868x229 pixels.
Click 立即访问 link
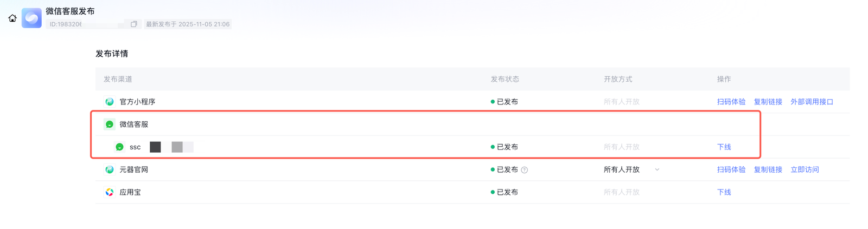(x=805, y=170)
